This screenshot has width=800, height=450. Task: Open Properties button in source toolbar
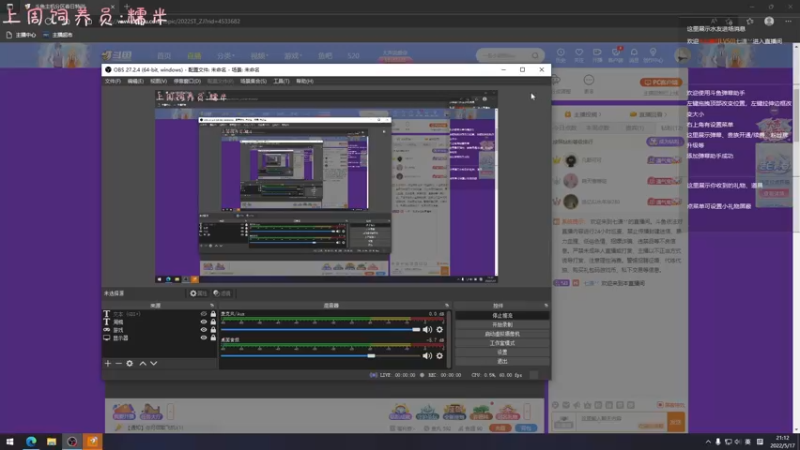point(198,293)
